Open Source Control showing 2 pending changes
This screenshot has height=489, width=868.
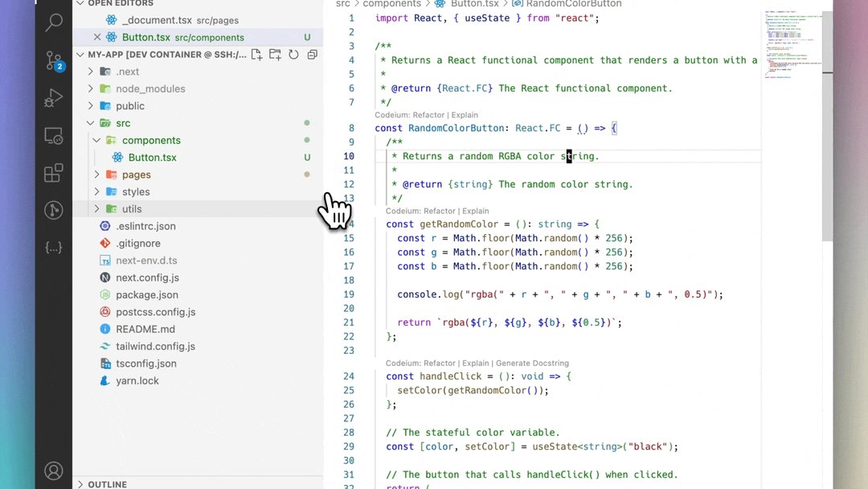coord(53,60)
